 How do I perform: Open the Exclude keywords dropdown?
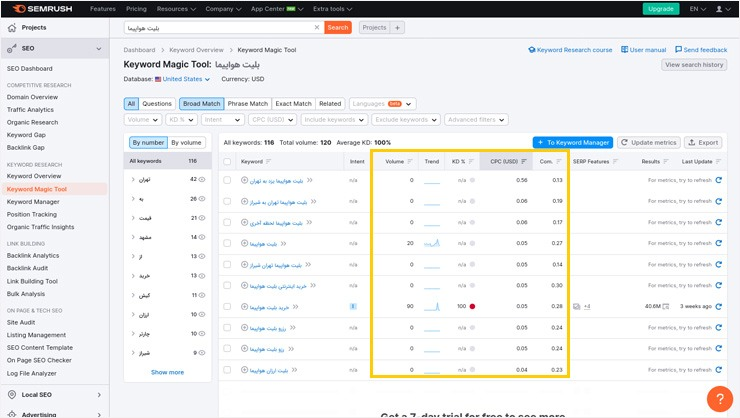pyautogui.click(x=406, y=120)
